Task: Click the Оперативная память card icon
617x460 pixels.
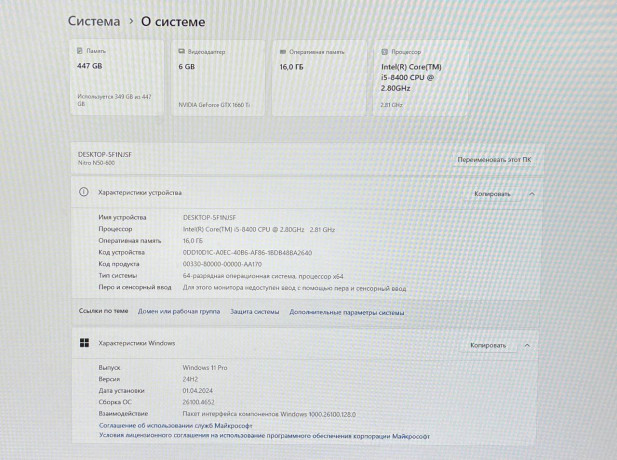Action: pyautogui.click(x=283, y=52)
